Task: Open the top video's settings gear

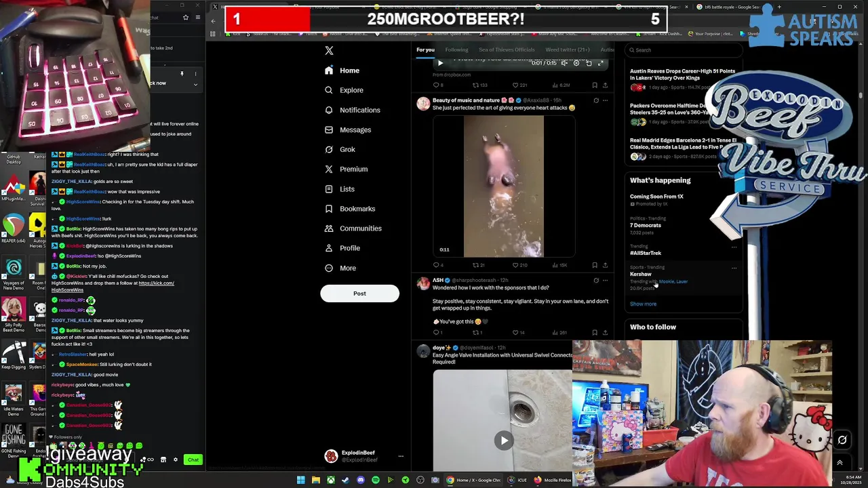Action: (x=576, y=63)
